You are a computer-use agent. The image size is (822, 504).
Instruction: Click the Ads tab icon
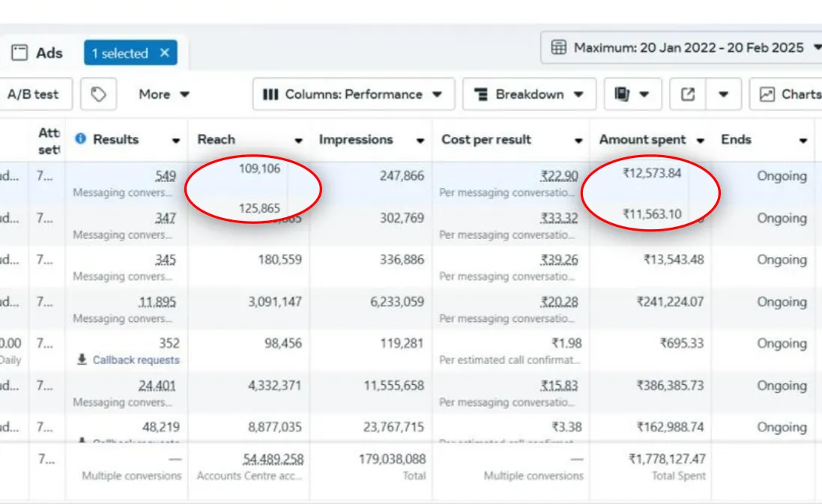click(x=19, y=53)
